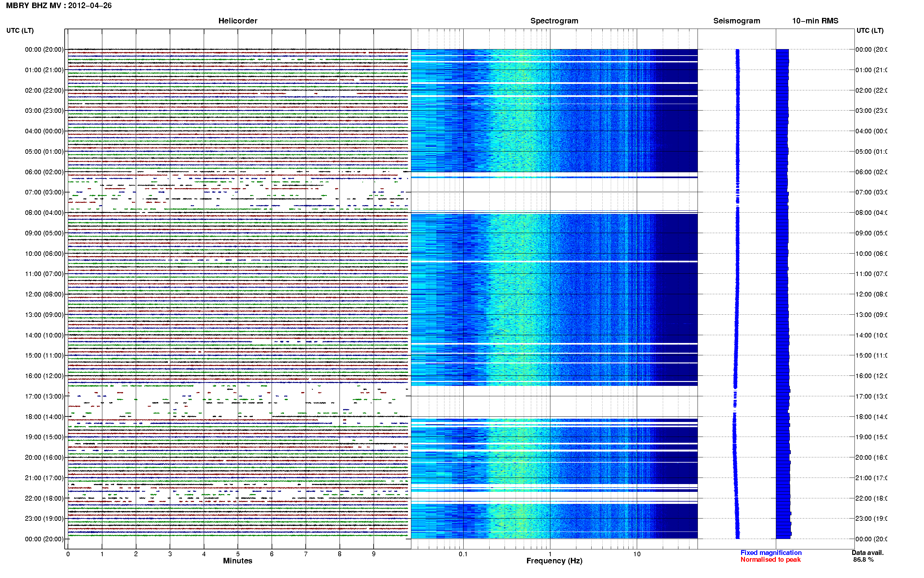Select '10:00 (06:00)' on the left time axis

coord(44,254)
